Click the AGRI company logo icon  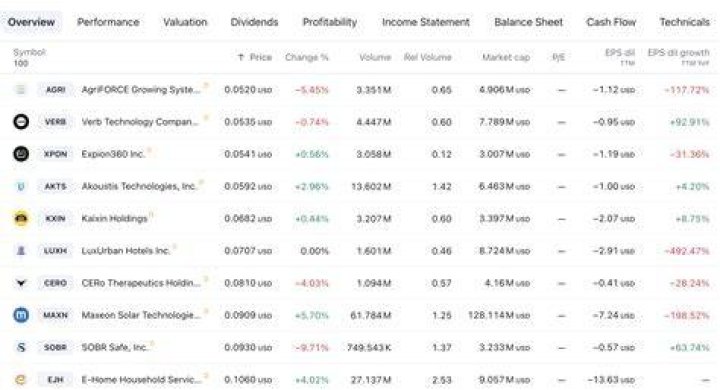[21, 90]
